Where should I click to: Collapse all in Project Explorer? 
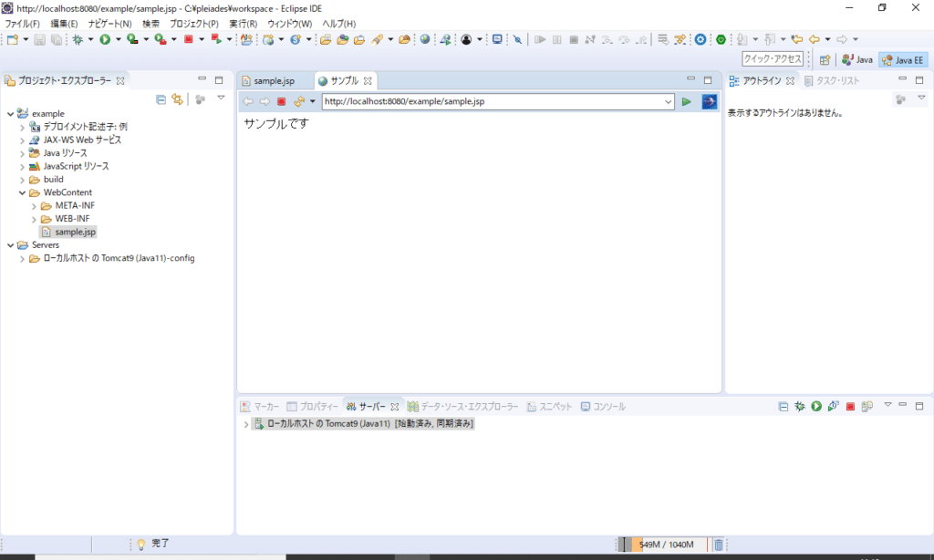click(161, 99)
